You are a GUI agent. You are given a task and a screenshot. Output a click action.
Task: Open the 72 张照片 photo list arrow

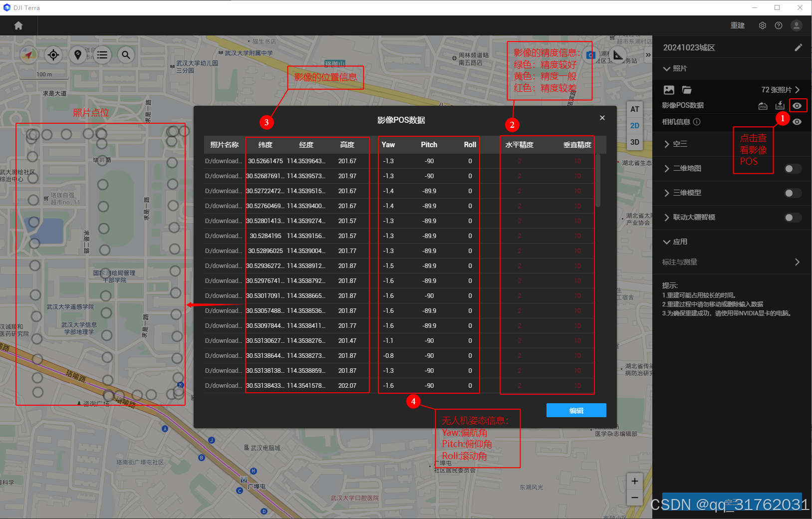tap(798, 90)
